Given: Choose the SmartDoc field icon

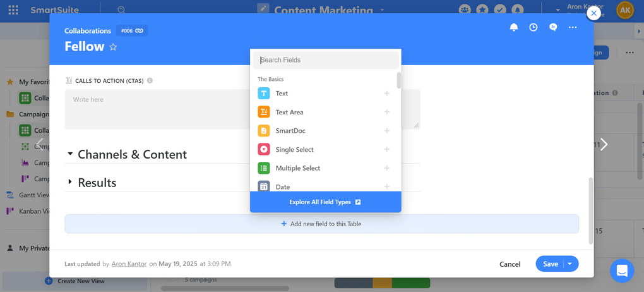Looking at the screenshot, I should pos(264,131).
